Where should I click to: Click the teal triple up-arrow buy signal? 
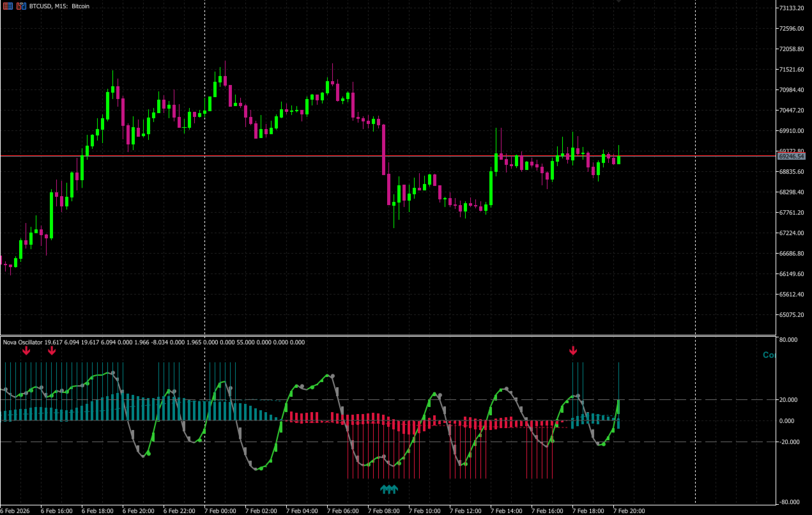(389, 489)
